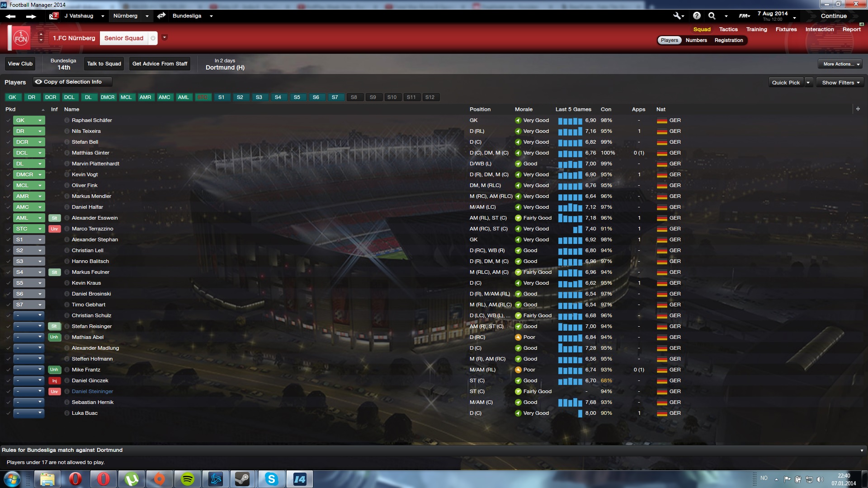868x488 pixels.
Task: Expand the More Actions dropdown
Action: click(x=841, y=64)
